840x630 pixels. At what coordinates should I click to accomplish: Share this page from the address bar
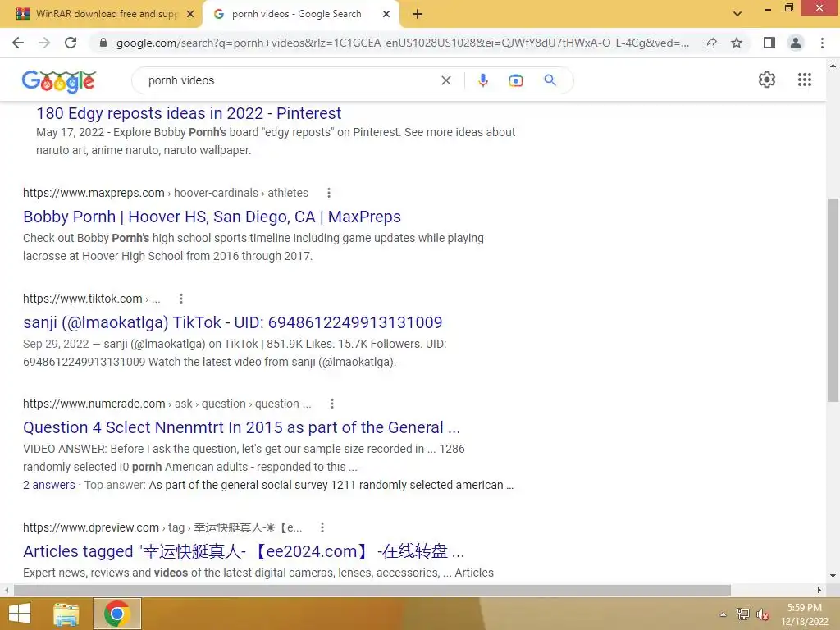710,43
